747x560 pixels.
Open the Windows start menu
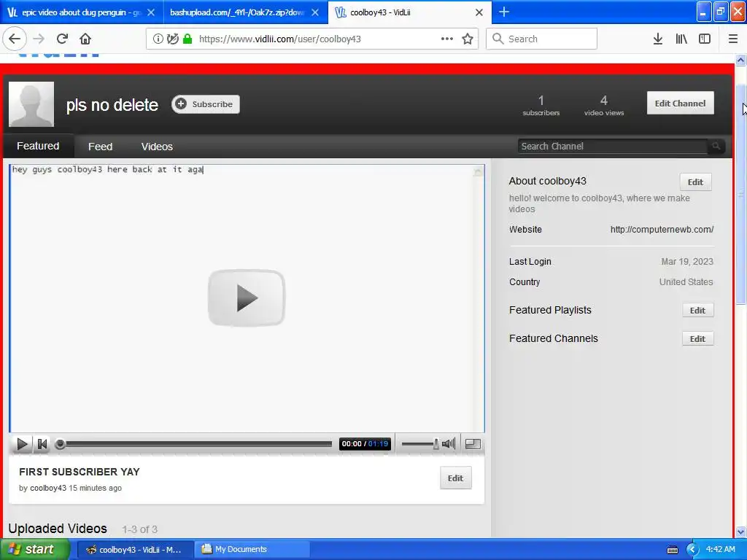tap(34, 549)
